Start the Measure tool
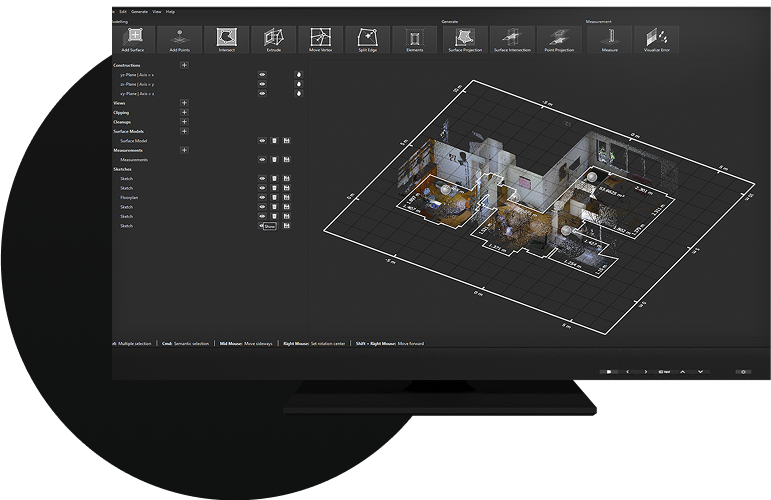 (608, 40)
